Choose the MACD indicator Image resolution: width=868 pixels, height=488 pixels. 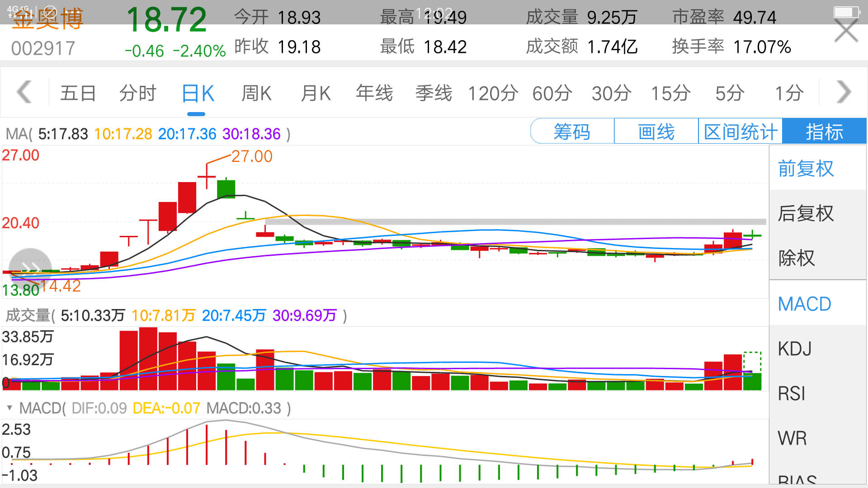(x=817, y=304)
